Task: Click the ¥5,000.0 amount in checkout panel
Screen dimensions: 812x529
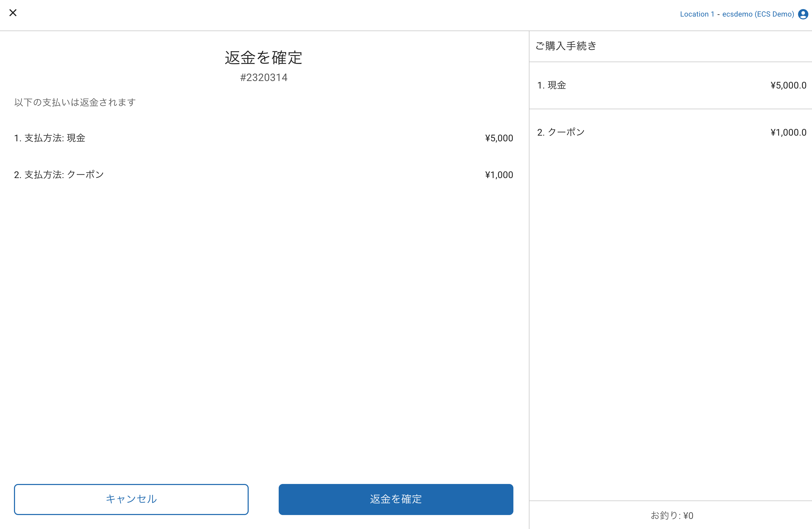Action: click(788, 85)
